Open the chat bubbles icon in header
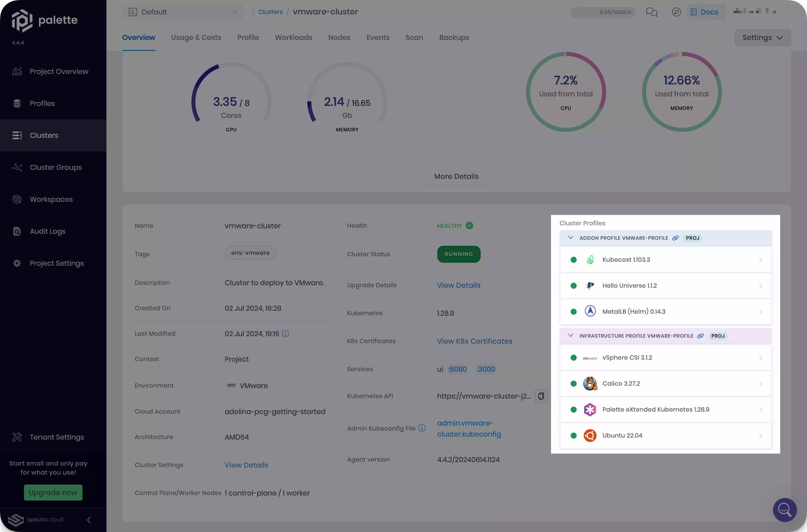This screenshot has width=807, height=532. coord(651,12)
